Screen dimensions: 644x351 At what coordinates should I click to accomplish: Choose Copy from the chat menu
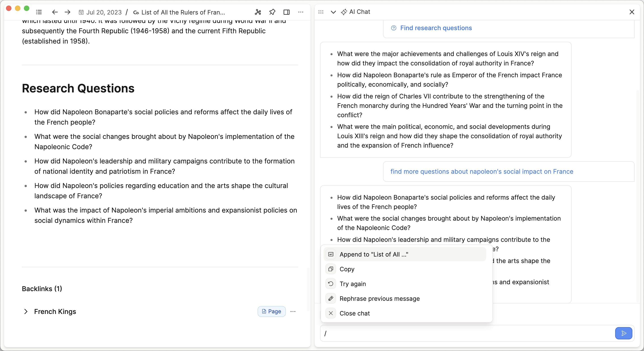pyautogui.click(x=347, y=269)
